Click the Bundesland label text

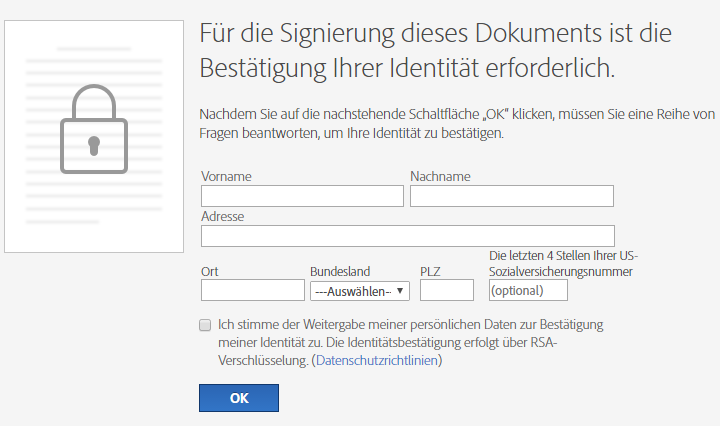pos(340,271)
